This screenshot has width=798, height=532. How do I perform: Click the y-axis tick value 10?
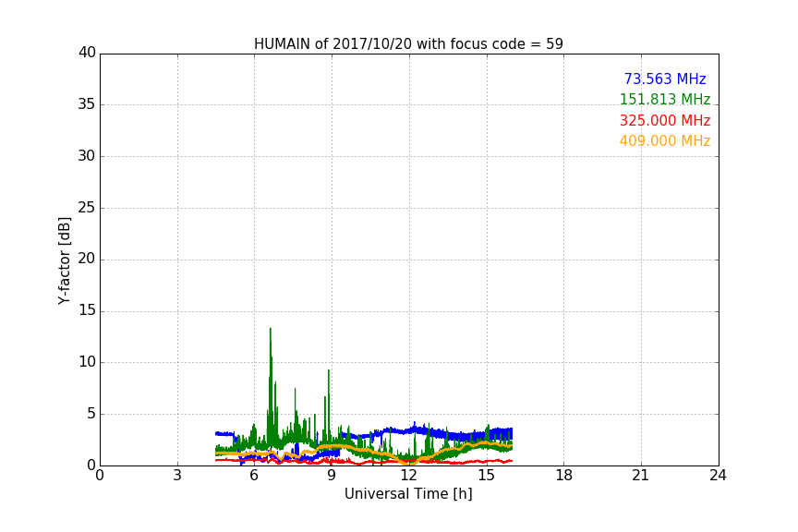tap(87, 362)
